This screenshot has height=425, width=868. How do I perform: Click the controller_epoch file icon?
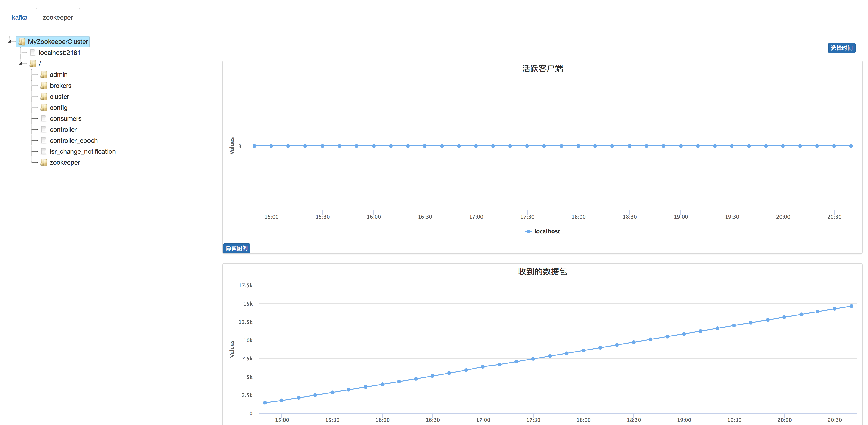tap(44, 140)
